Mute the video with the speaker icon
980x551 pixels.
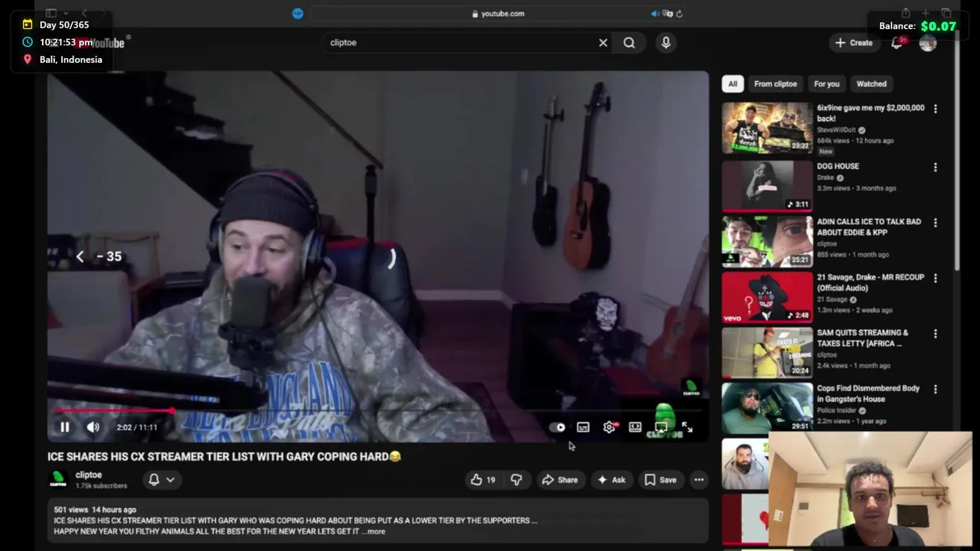(93, 427)
